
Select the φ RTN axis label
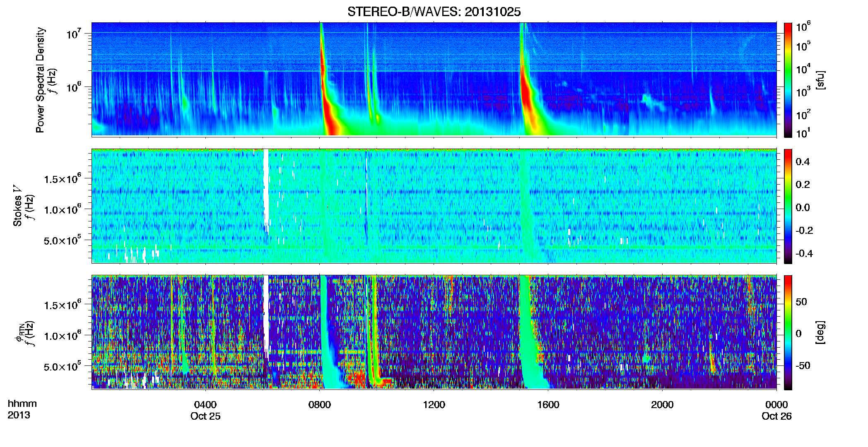coord(19,332)
